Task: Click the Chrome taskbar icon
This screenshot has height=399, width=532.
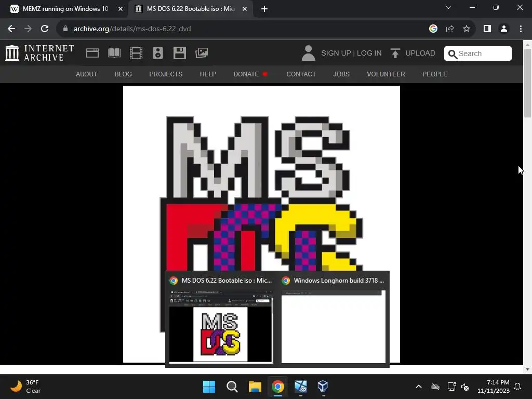Action: (x=277, y=387)
